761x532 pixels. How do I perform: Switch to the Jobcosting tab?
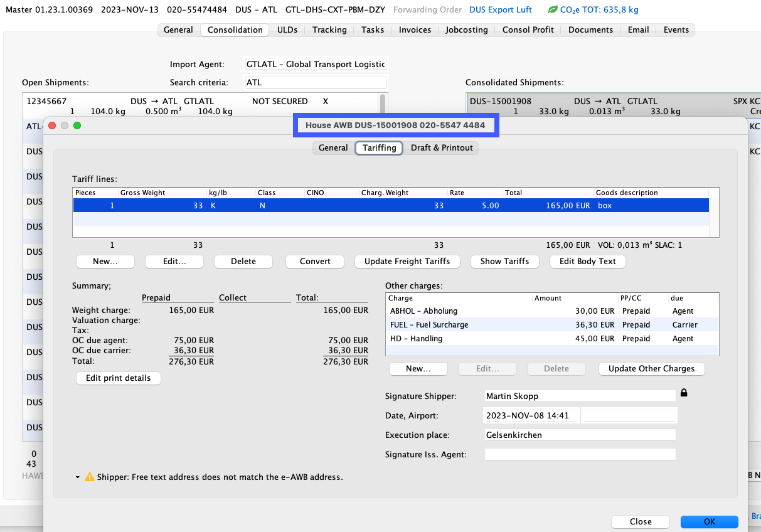[x=466, y=29]
